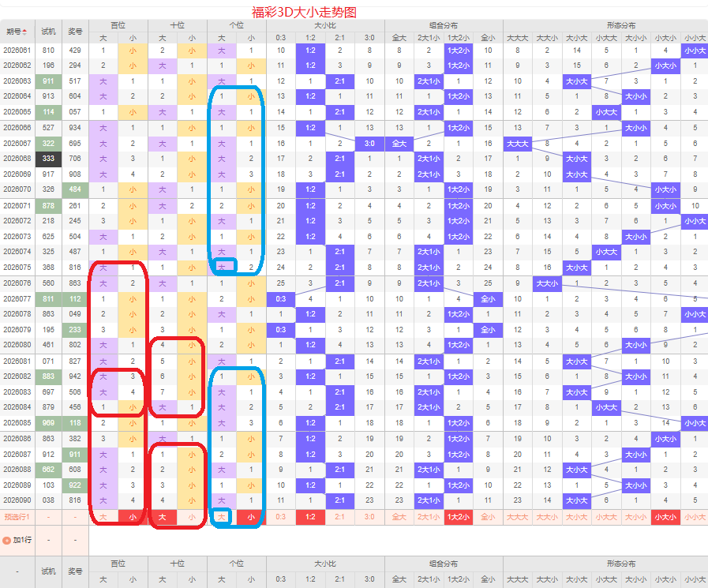The image size is (708, 588).
Task: Click the 全大 marker in row 2026067
Action: click(x=399, y=144)
